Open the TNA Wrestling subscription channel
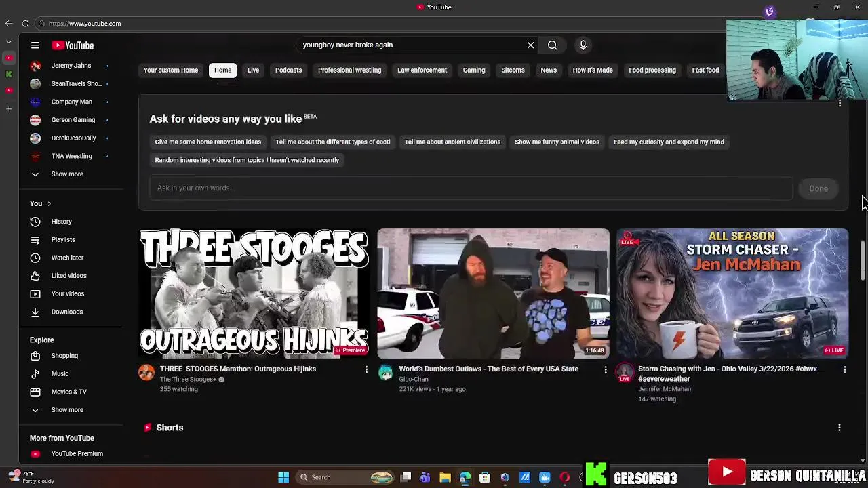 (71, 156)
